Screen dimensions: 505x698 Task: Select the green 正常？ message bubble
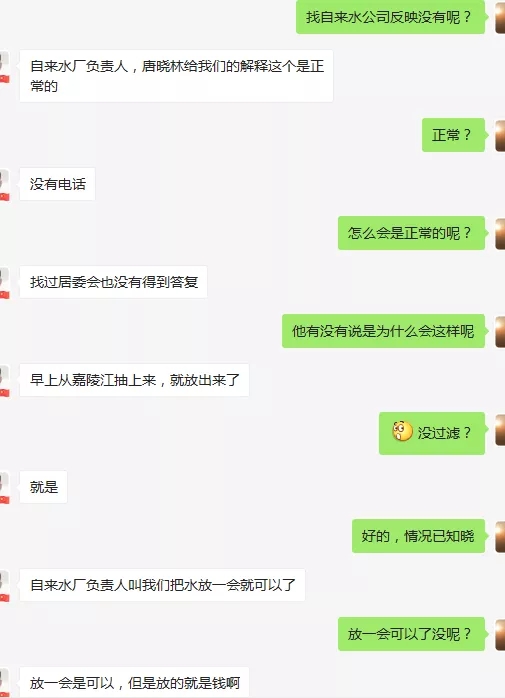point(453,135)
